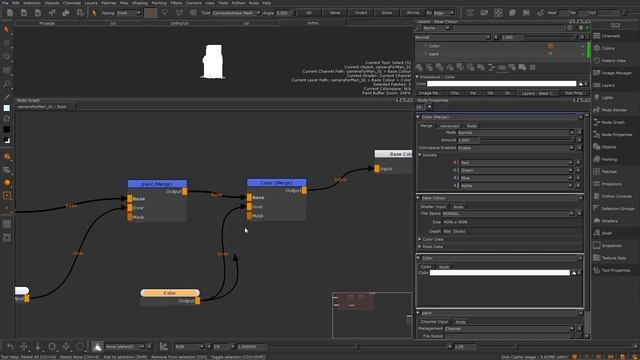Open the Python Console palette

pyautogui.click(x=612, y=196)
